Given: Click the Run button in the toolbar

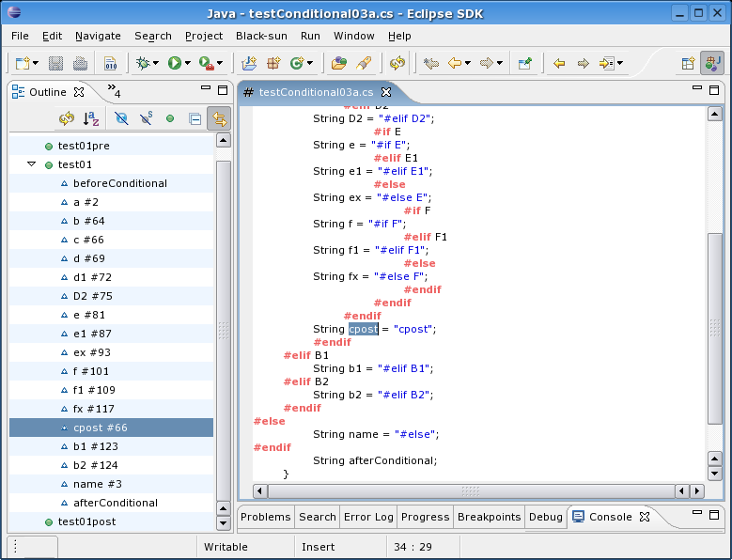Looking at the screenshot, I should pos(174,63).
